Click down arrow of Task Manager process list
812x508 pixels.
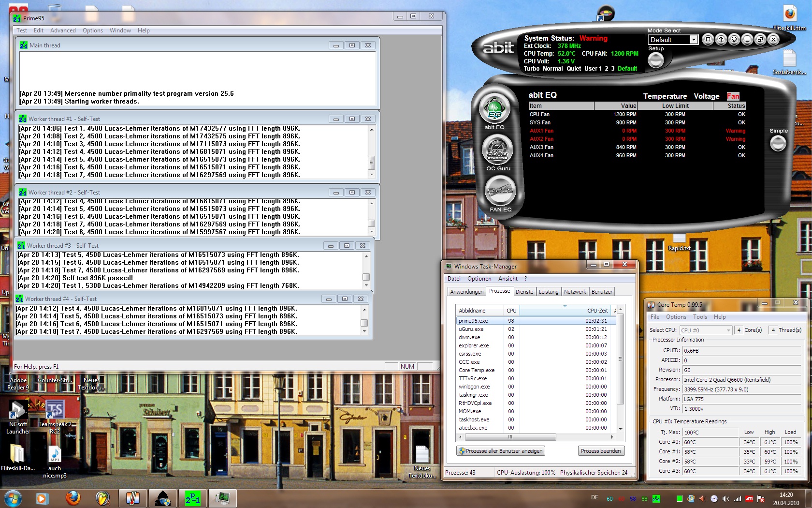(620, 429)
